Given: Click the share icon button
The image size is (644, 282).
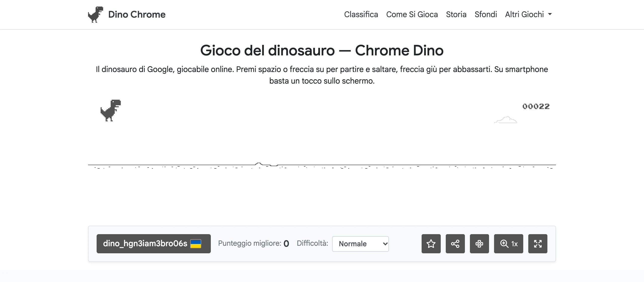Looking at the screenshot, I should [x=455, y=243].
